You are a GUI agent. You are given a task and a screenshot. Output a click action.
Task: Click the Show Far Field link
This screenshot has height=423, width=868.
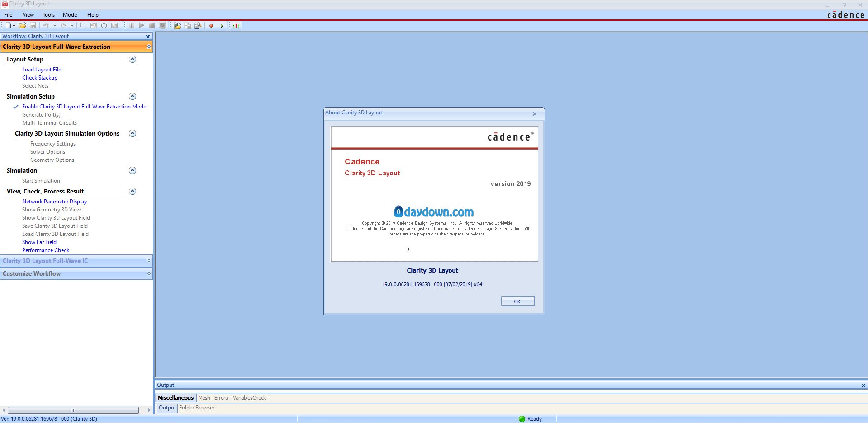tap(39, 242)
